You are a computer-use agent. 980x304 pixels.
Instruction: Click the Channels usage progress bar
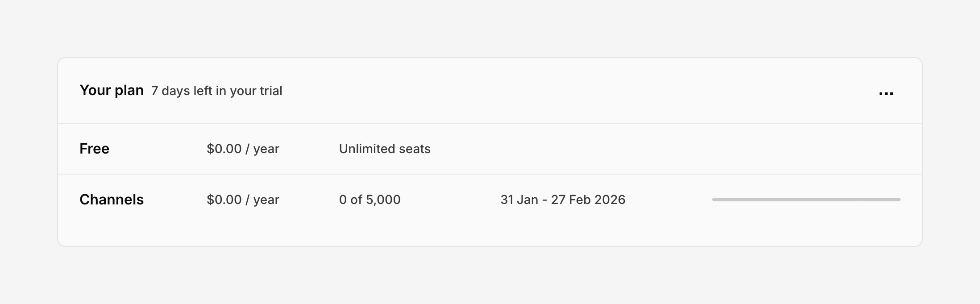[x=806, y=200]
